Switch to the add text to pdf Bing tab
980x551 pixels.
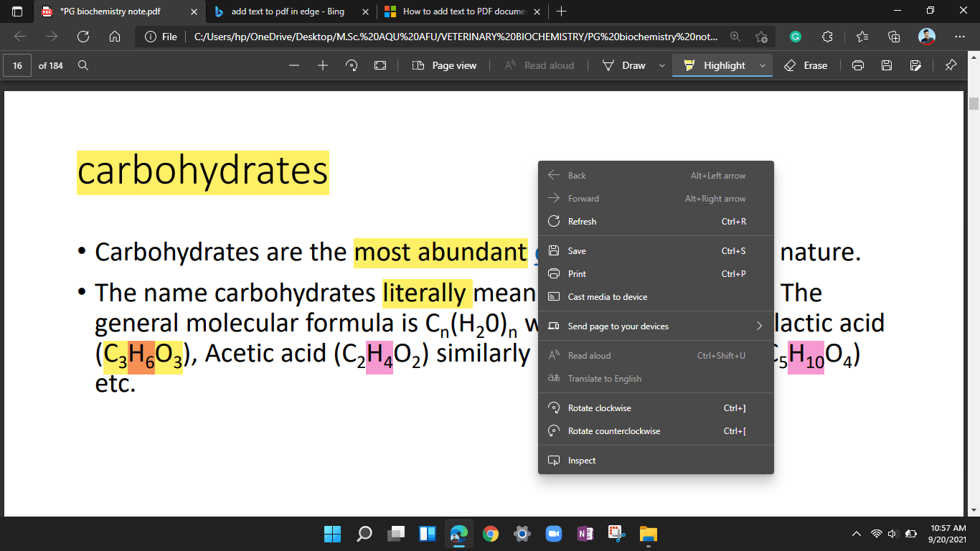pyautogui.click(x=287, y=11)
